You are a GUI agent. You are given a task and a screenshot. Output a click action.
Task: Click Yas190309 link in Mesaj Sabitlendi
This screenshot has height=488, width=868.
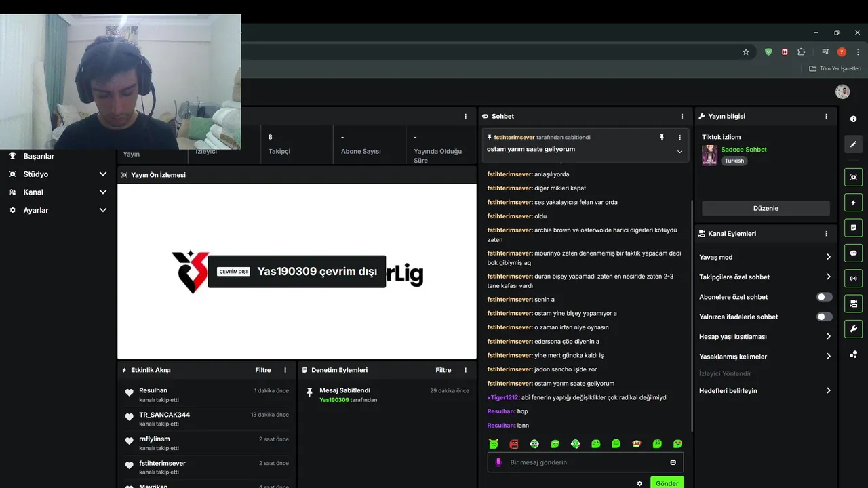(334, 400)
